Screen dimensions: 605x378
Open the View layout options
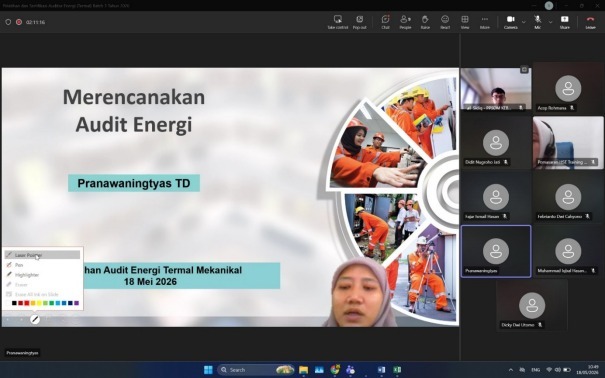[x=465, y=22]
